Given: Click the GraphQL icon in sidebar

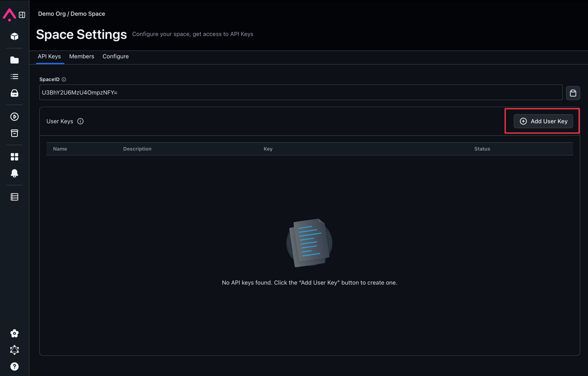Looking at the screenshot, I should click(x=15, y=350).
